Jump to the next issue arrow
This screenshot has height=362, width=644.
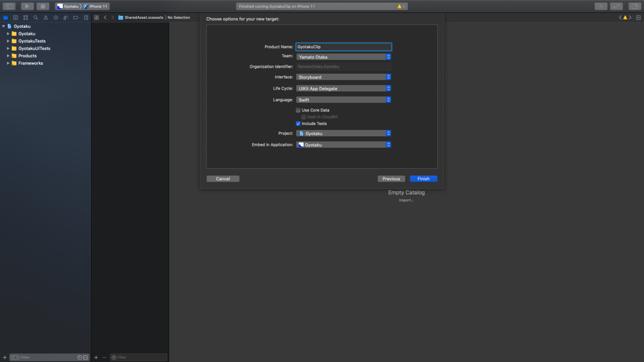630,18
